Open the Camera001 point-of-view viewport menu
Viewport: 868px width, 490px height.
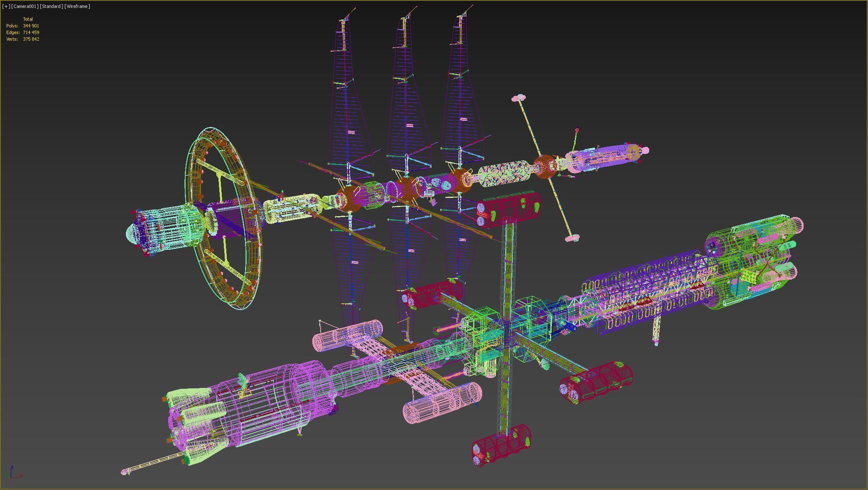(x=25, y=6)
